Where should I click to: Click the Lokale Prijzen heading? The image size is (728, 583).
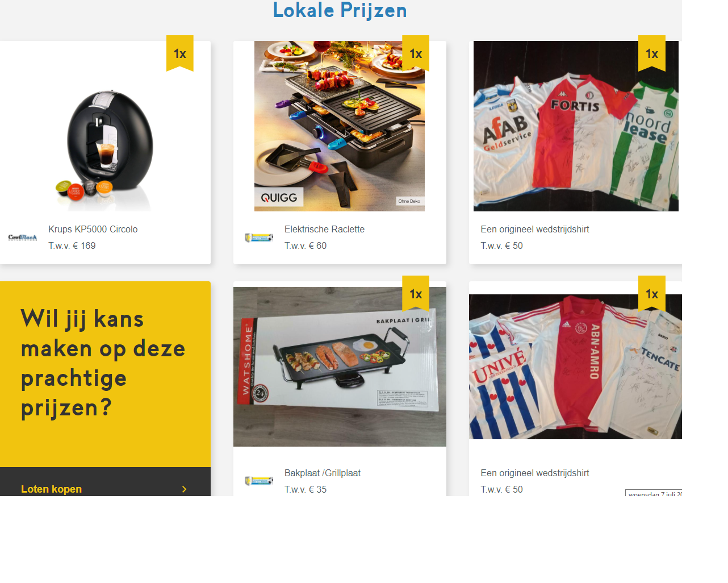pos(340,10)
